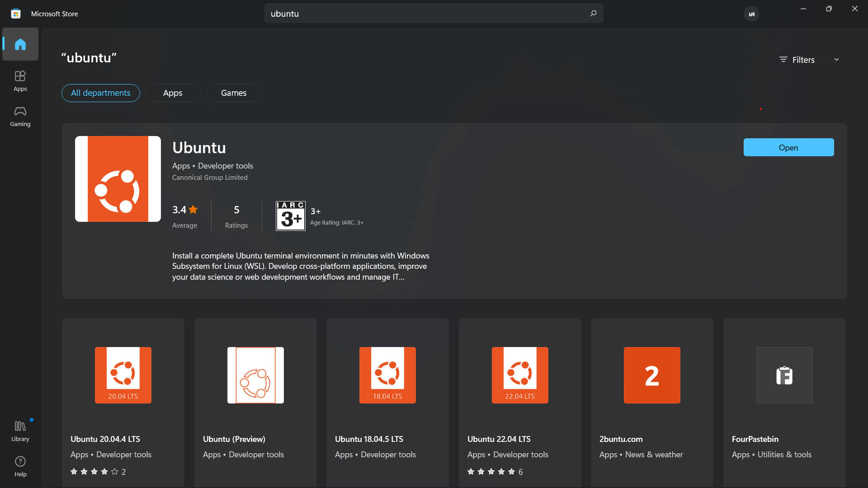Open the Ubuntu 18.04 LTS app icon
This screenshot has width=868, height=488.
(x=387, y=375)
